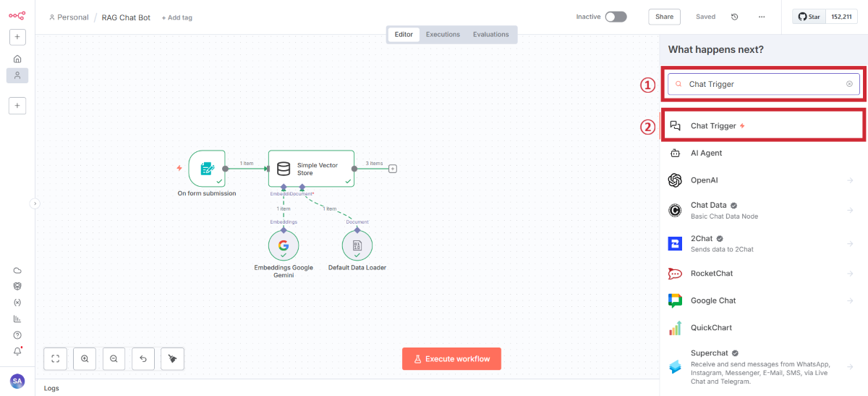The image size is (868, 396).
Task: Click the zoom out magnifier icon
Action: 114,358
